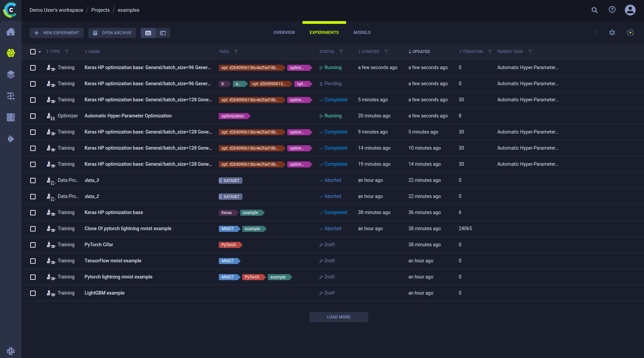Tick the Automatic Hyper-Parameter Optimization row checkbox
The width and height of the screenshot is (644, 358).
click(x=33, y=116)
